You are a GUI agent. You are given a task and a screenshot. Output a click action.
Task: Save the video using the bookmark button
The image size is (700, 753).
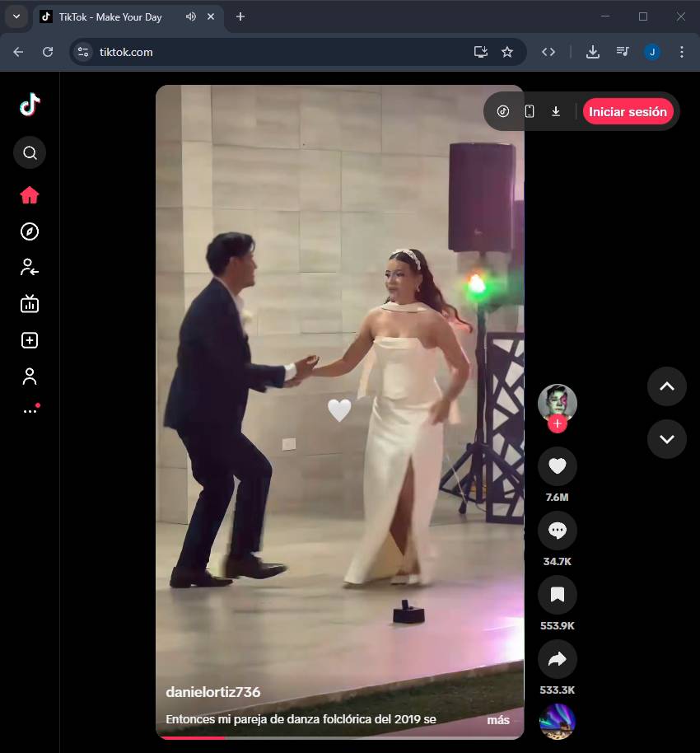pyautogui.click(x=557, y=595)
